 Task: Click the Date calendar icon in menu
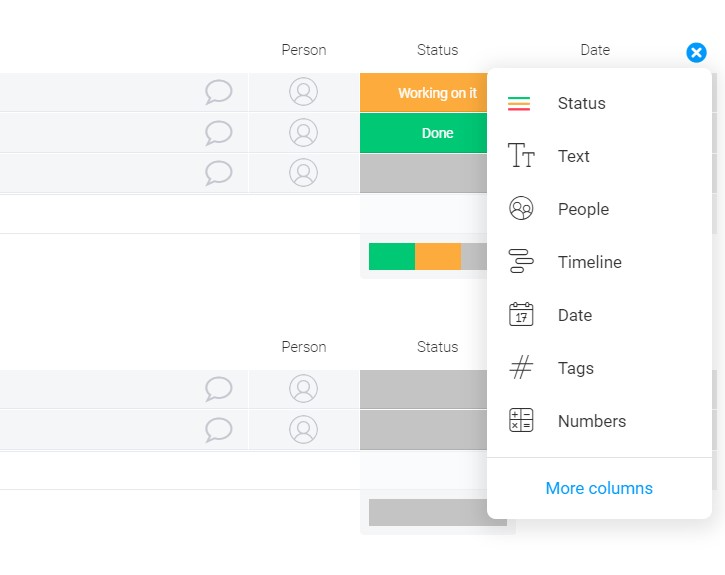(x=521, y=314)
